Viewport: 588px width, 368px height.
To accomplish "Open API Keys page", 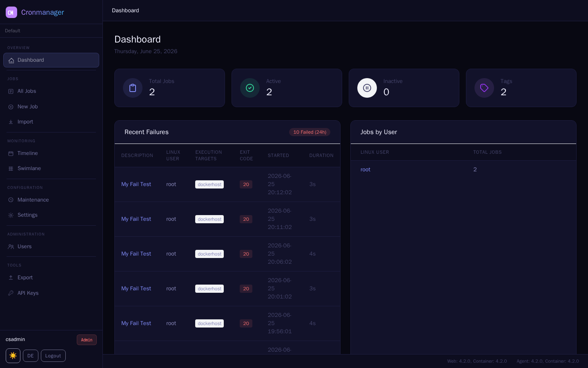I will (51, 293).
